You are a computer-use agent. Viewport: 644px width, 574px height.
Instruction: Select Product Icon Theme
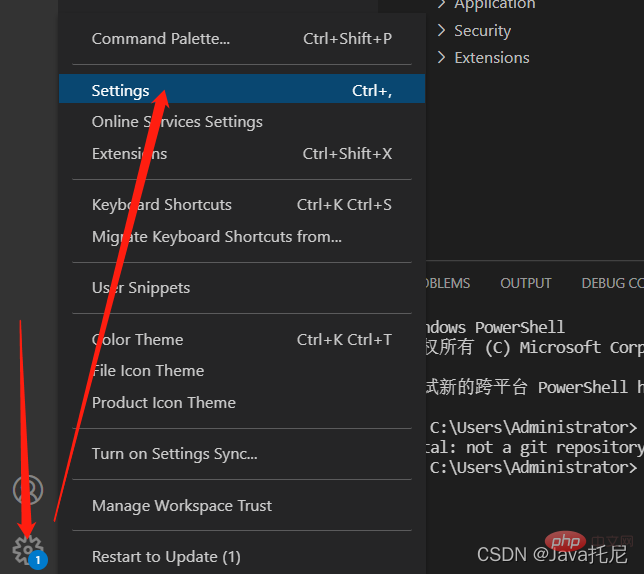tap(242, 403)
